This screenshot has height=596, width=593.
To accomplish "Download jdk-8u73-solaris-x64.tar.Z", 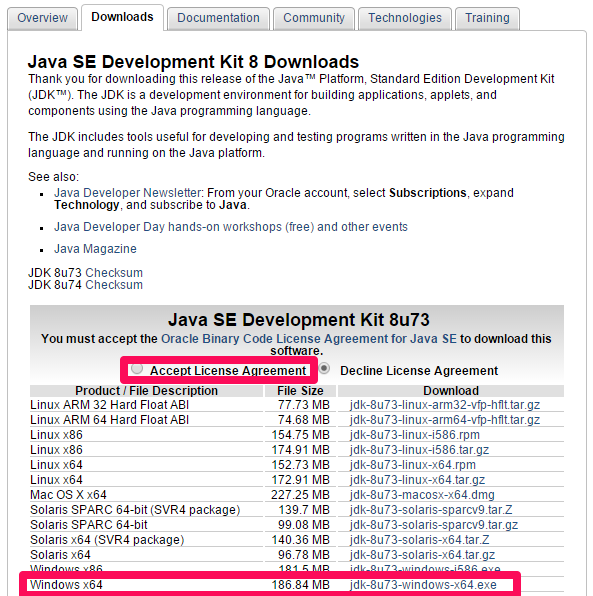I will pos(419,540).
